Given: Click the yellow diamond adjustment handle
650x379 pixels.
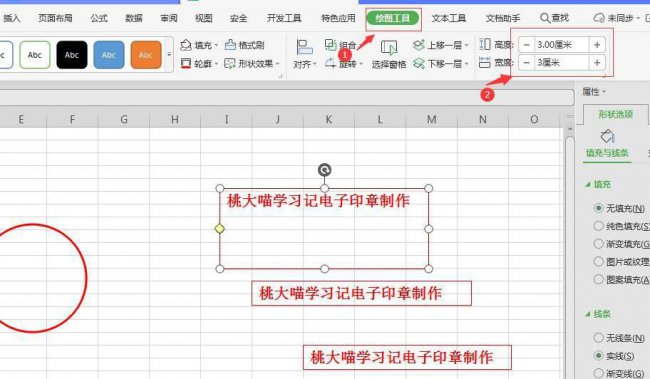Looking at the screenshot, I should (x=220, y=228).
